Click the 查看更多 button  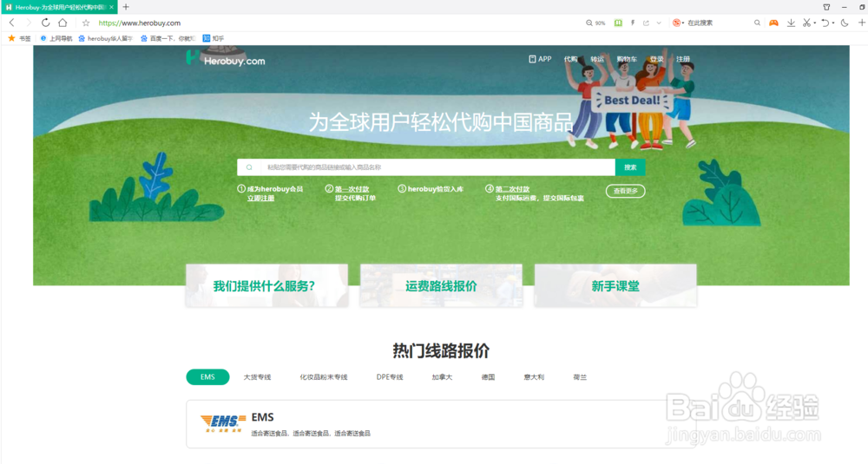coord(626,191)
